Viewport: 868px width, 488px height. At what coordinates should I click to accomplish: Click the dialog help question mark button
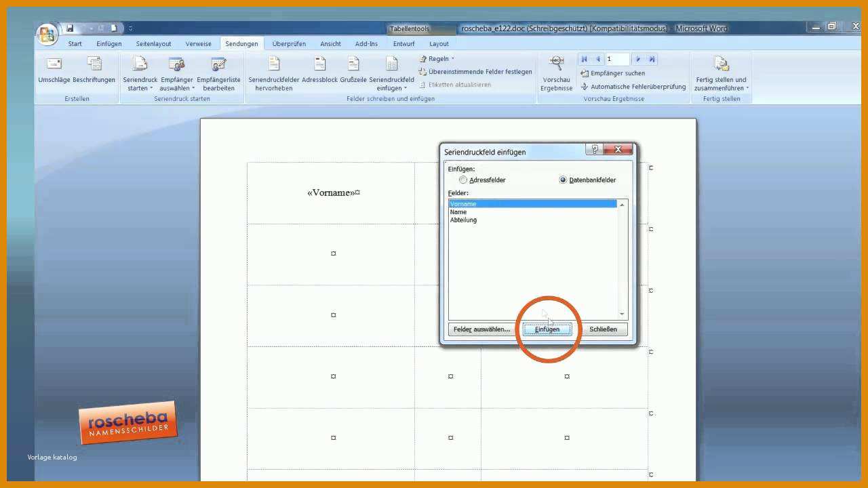point(595,150)
